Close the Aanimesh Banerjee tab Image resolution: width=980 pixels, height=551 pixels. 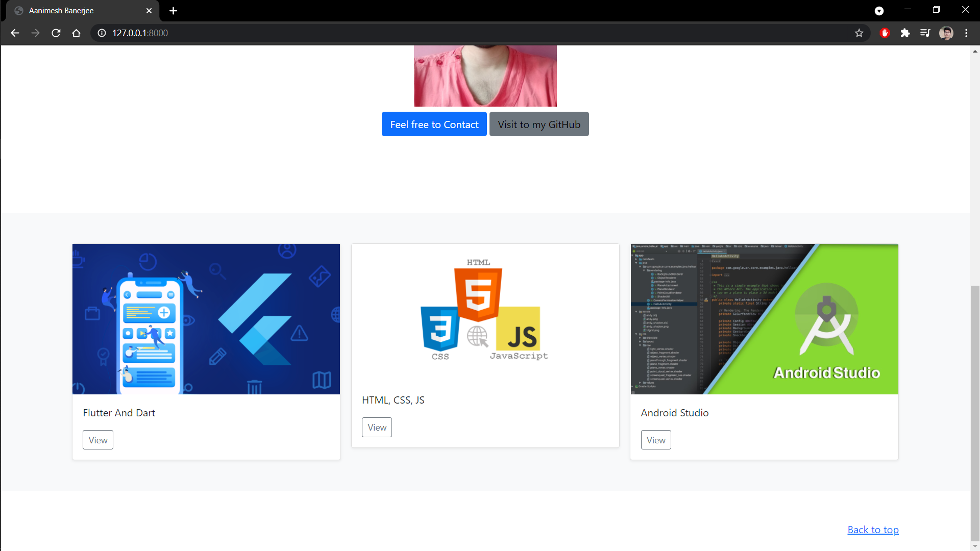[149, 11]
